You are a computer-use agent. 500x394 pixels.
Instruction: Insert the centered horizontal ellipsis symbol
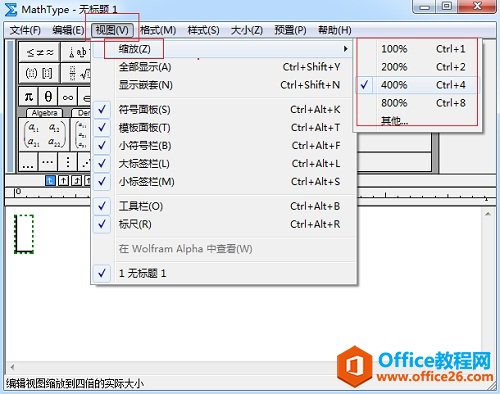click(48, 162)
